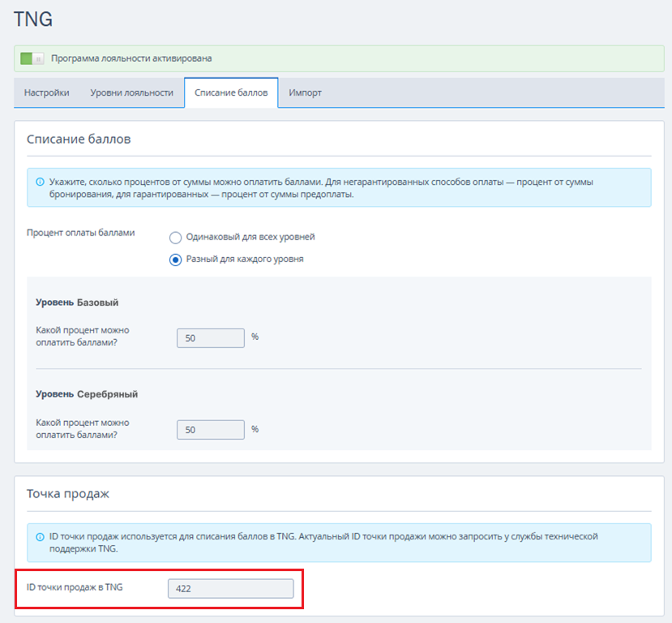This screenshot has width=672, height=623.
Task: Open the Настройки tab
Action: tap(47, 92)
